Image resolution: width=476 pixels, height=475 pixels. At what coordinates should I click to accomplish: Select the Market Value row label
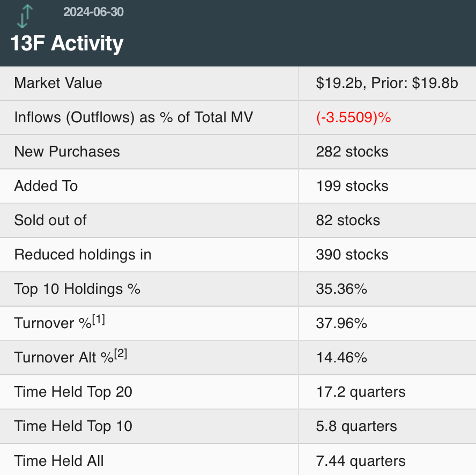58,83
